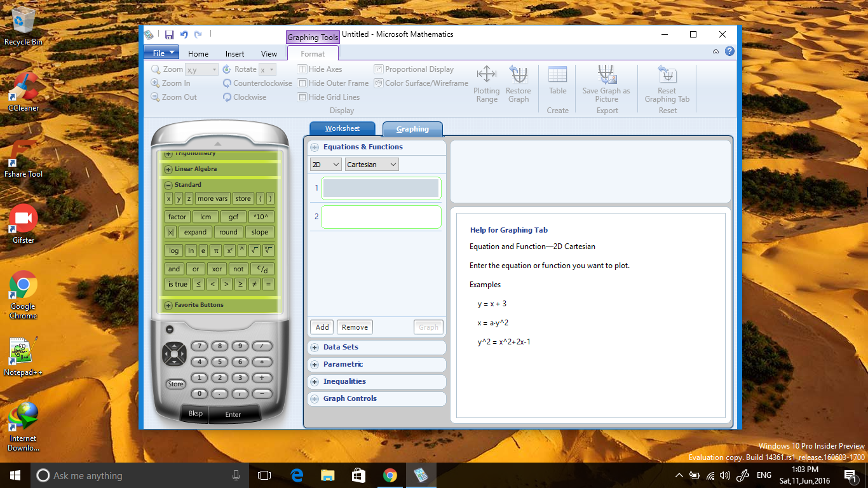This screenshot has width=868, height=488.
Task: Open the Rotate axis x dropdown
Action: click(x=268, y=69)
